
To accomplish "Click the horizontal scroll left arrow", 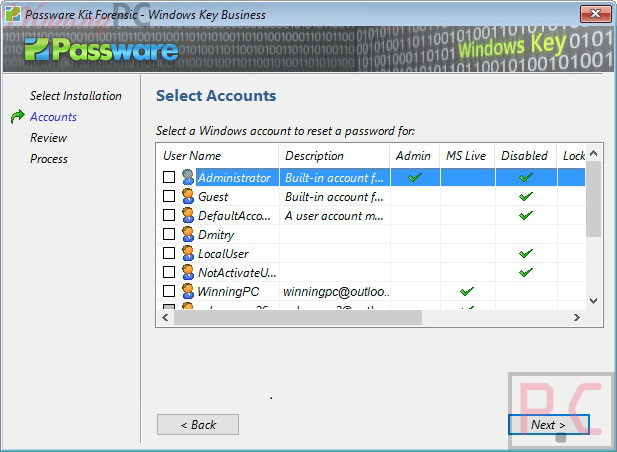I will pos(165,317).
